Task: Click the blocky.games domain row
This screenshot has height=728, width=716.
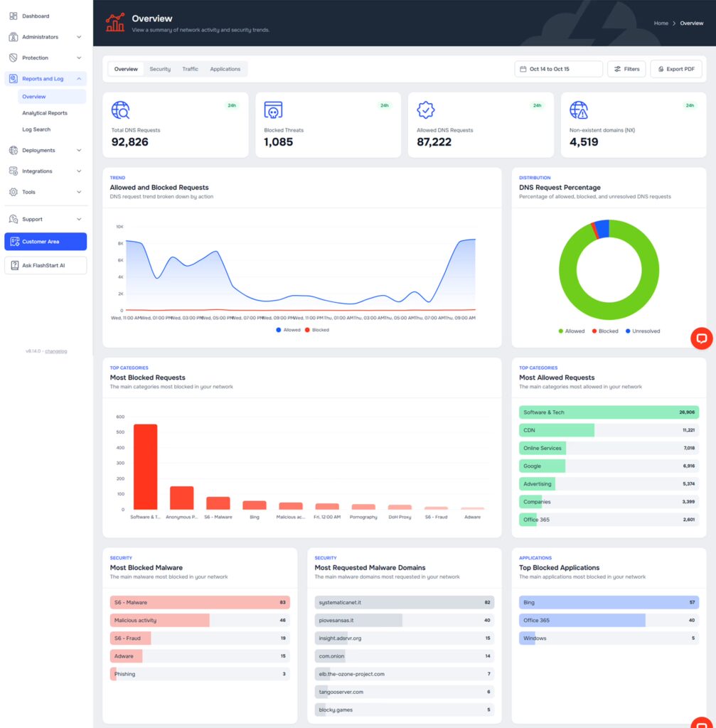Action: pos(404,710)
